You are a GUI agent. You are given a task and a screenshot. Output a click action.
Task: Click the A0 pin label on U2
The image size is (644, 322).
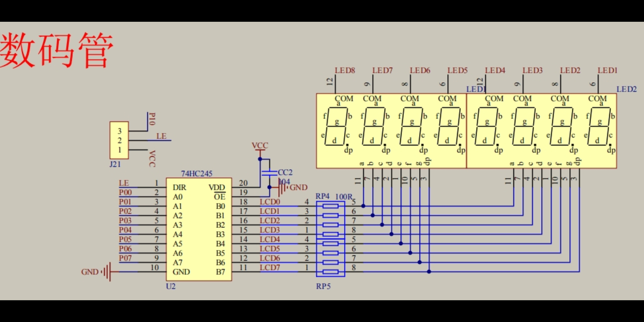[x=177, y=197]
